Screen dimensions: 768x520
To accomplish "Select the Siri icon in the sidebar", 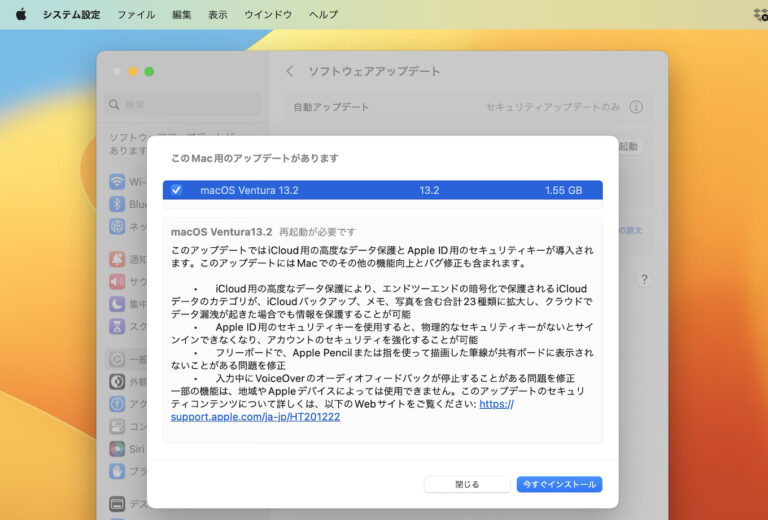I will (117, 449).
